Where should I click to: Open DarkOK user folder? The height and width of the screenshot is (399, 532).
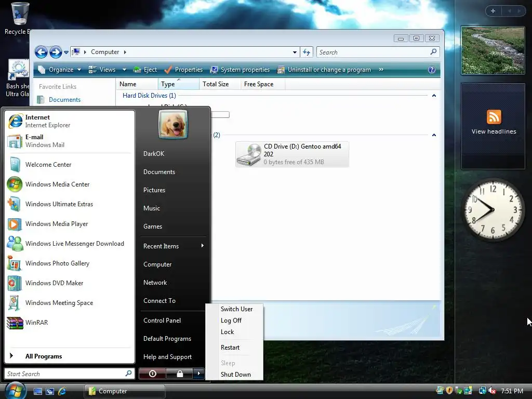173,154
